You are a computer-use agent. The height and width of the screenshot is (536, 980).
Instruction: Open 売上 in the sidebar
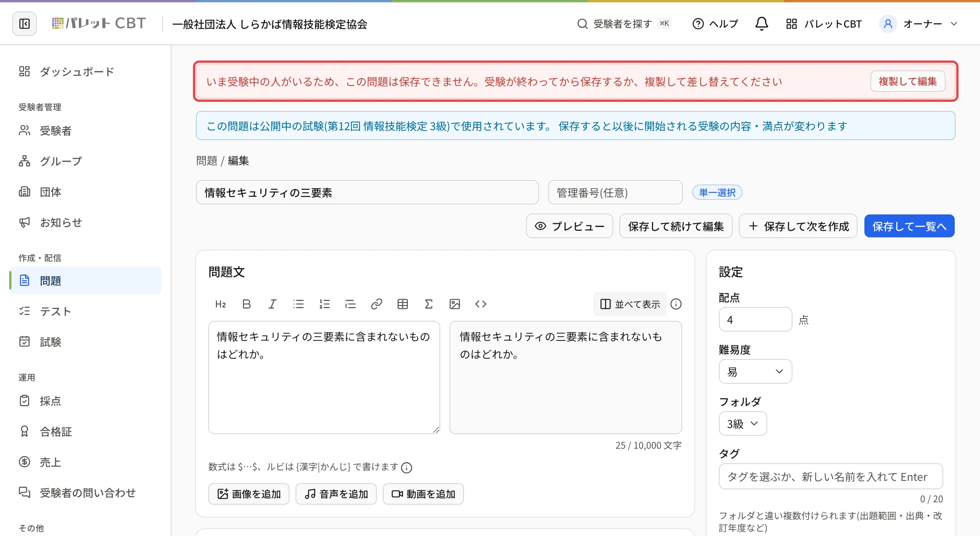point(85,462)
